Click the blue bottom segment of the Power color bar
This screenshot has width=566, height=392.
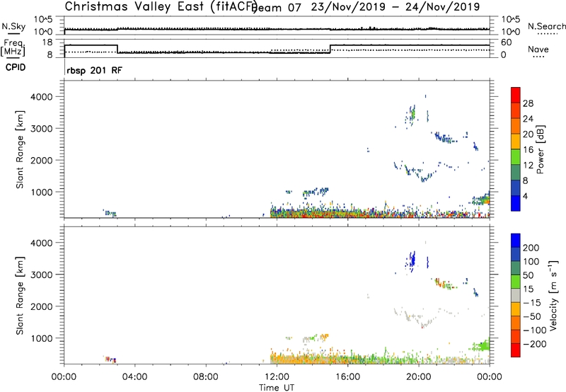[516, 203]
